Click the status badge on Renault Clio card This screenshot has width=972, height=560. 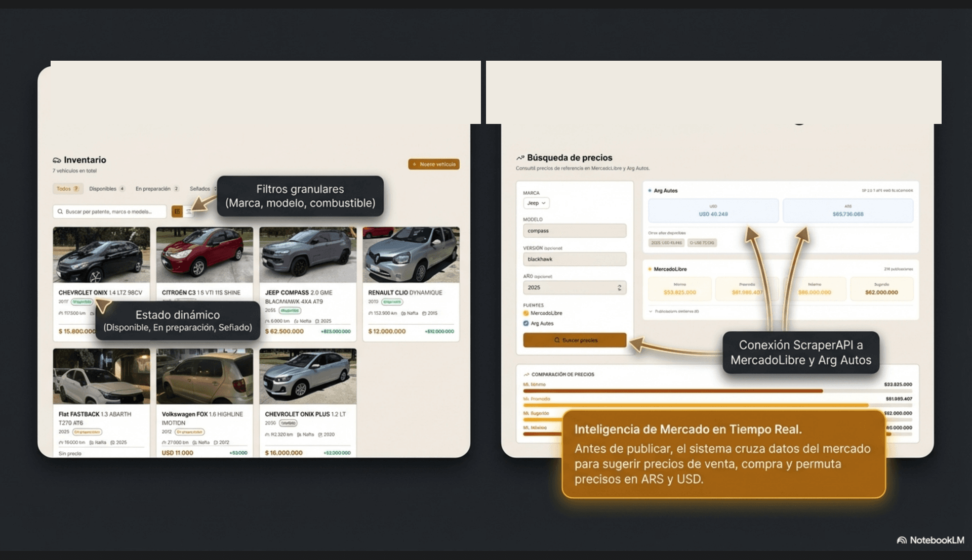click(x=392, y=302)
